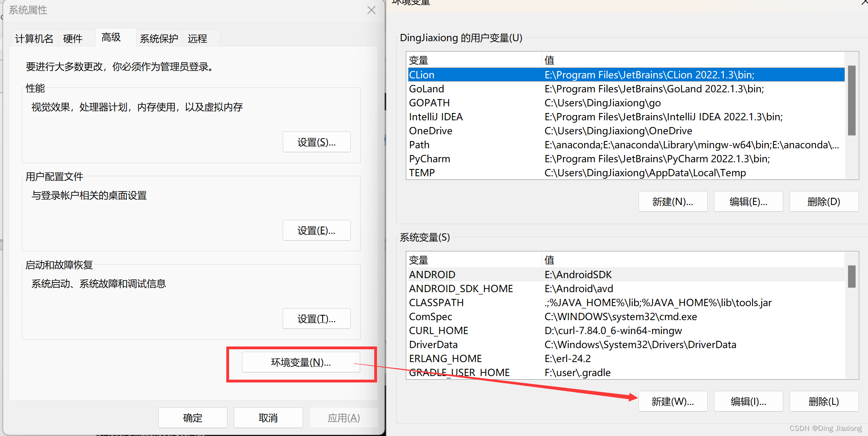This screenshot has height=436, width=868.
Task: Switch to the 计算机名 tab
Action: coord(34,39)
